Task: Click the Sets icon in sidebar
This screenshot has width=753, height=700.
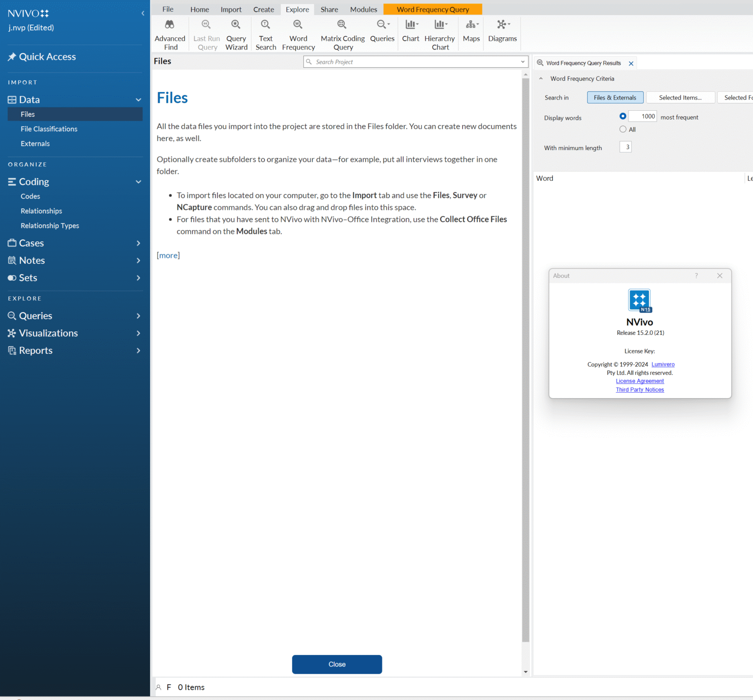Action: click(12, 278)
